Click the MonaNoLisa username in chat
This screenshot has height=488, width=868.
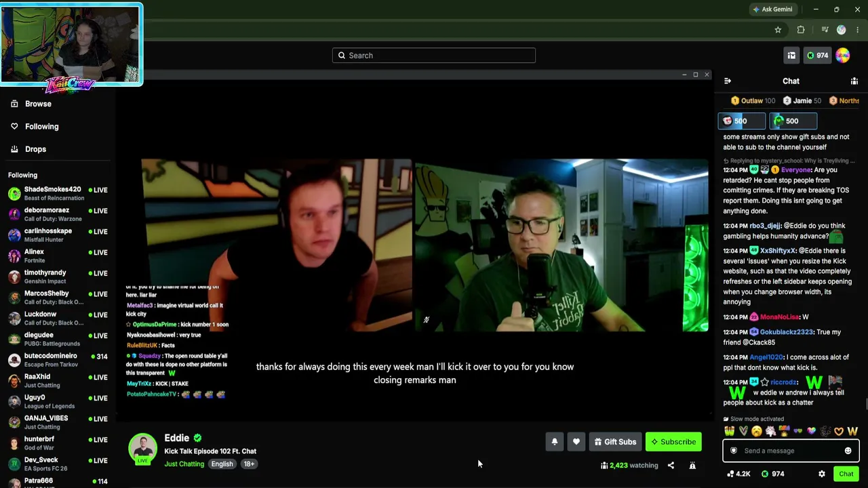click(779, 317)
